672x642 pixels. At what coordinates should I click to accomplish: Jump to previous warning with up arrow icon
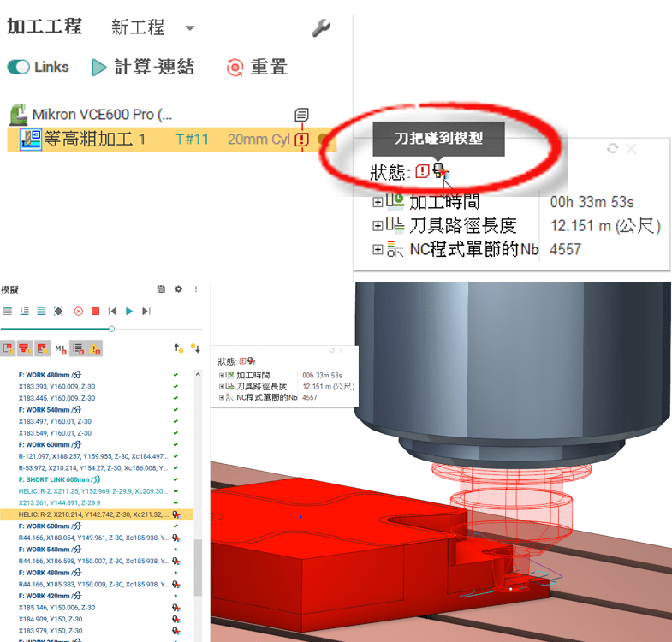tap(178, 348)
